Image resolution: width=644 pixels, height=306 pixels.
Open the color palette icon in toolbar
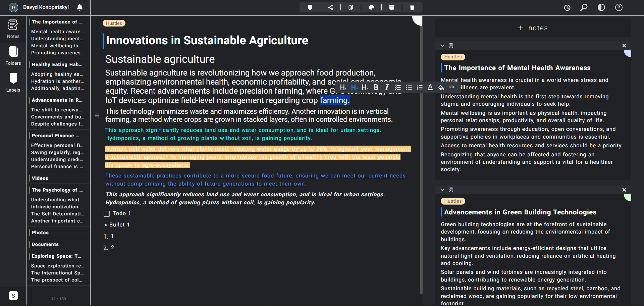[371, 7]
